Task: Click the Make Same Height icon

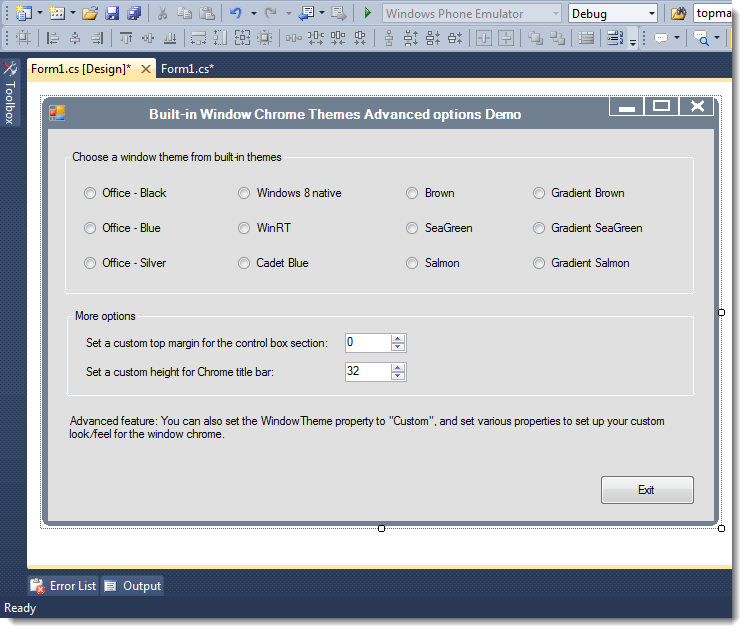Action: pos(220,37)
